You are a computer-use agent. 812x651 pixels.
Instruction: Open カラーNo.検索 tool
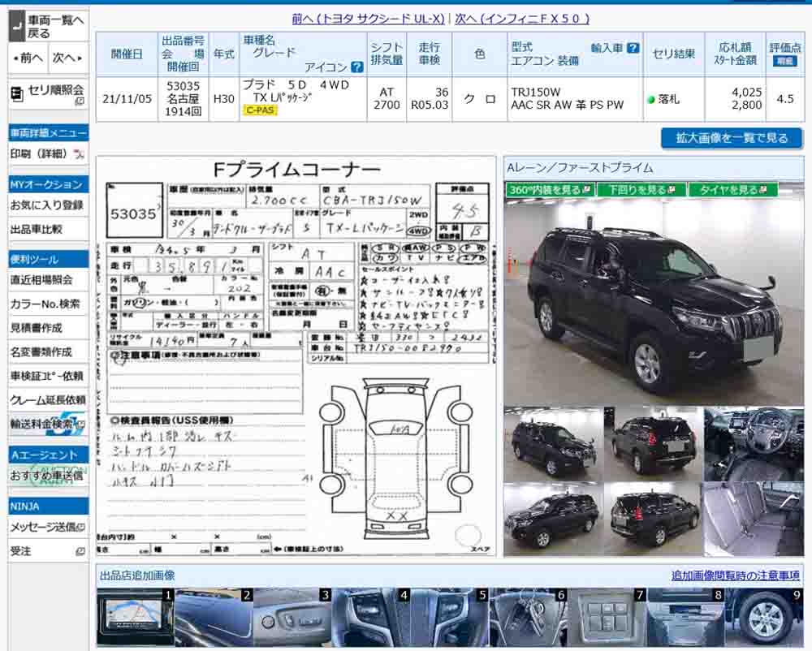[45, 304]
